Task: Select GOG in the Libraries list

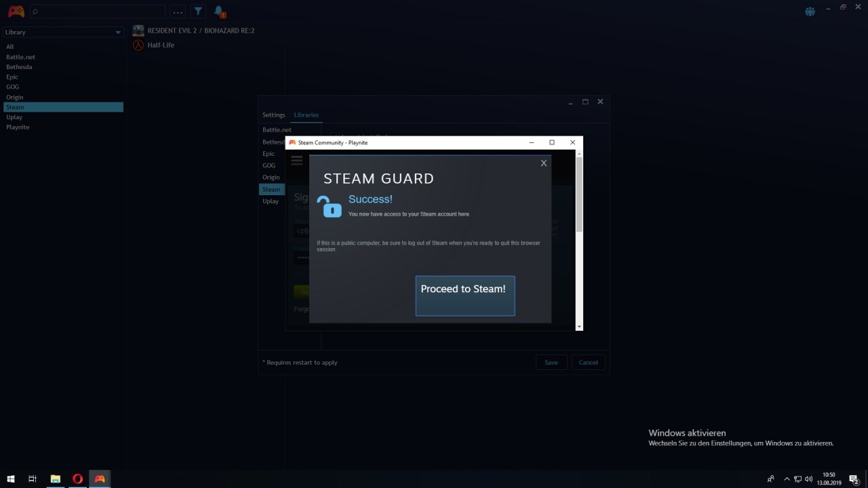Action: point(269,165)
